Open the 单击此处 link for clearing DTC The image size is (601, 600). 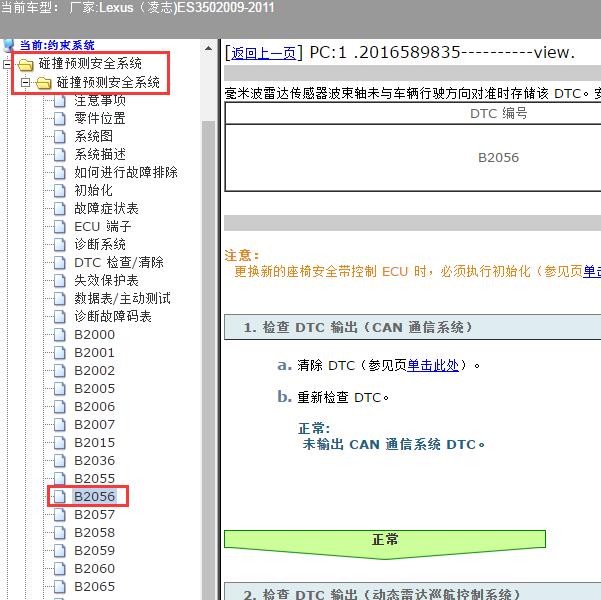433,365
